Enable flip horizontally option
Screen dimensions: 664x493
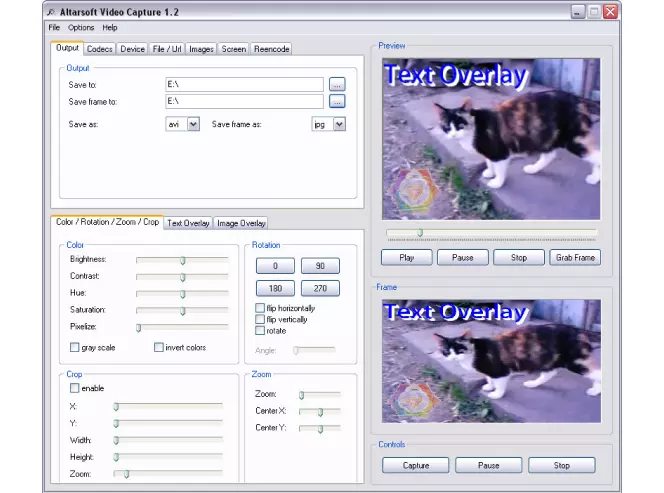[x=260, y=308]
